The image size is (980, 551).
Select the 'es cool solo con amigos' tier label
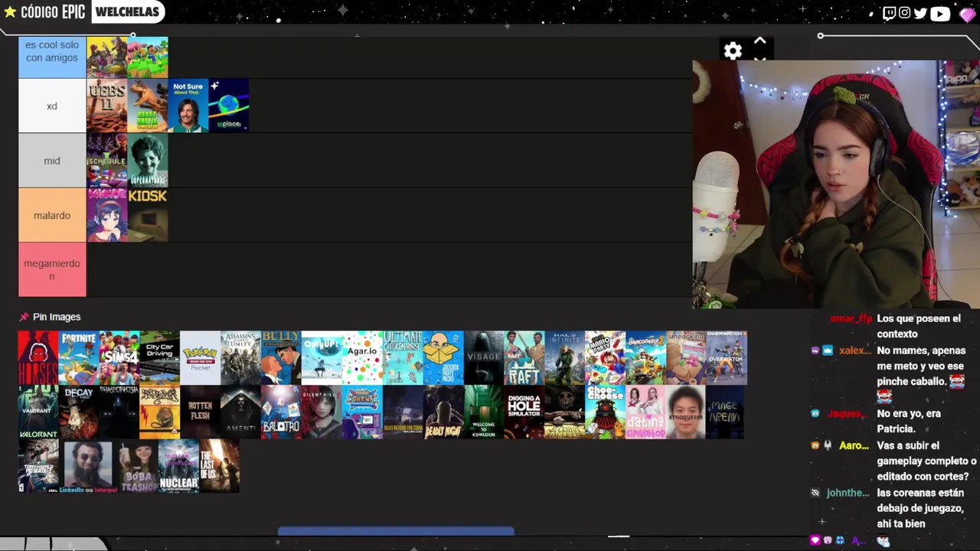coord(52,57)
